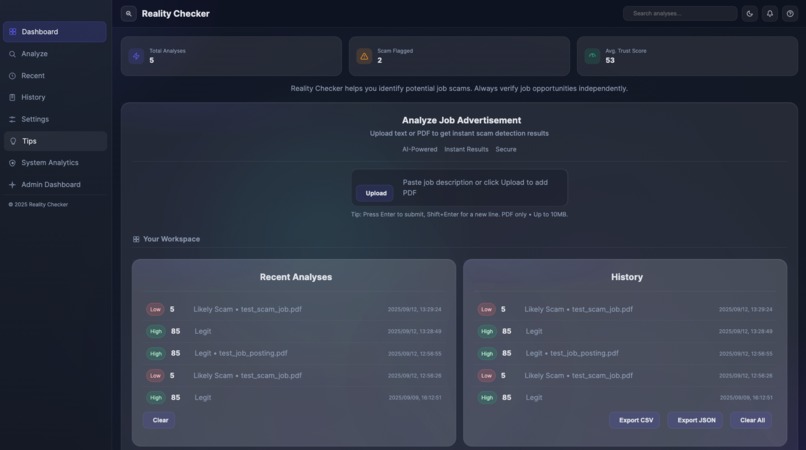The image size is (806, 450).
Task: Open the Recent sidebar item
Action: pos(55,76)
